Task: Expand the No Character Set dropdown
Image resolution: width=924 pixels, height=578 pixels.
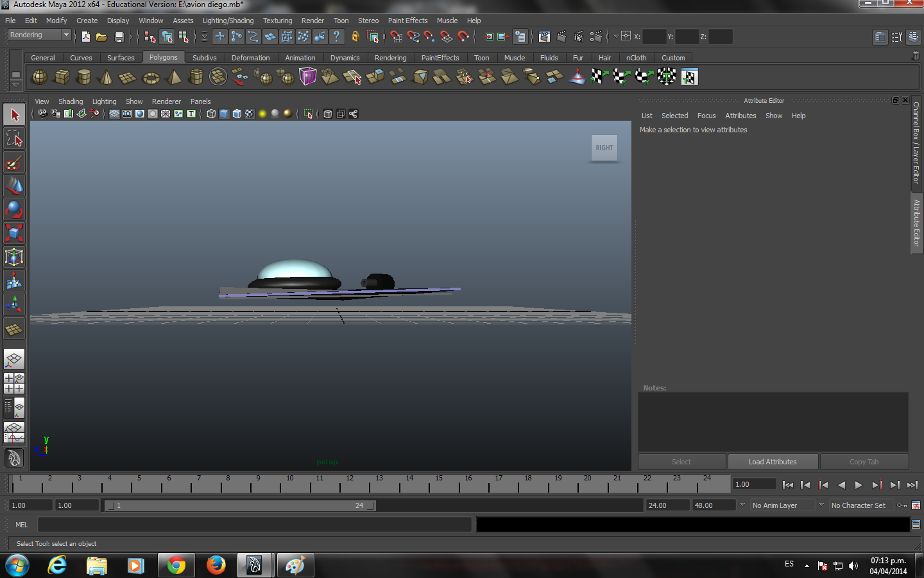Action: tap(859, 505)
